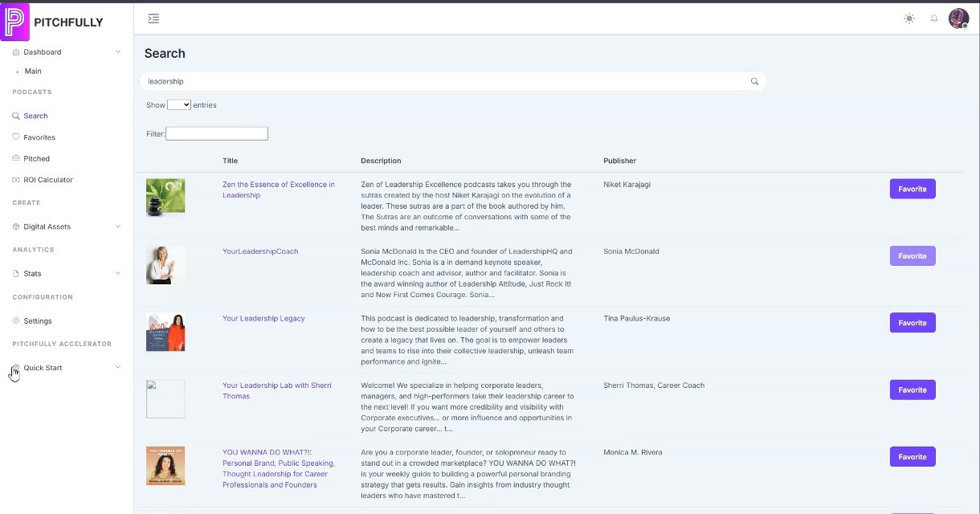The height and width of the screenshot is (514, 980).
Task: Click the Dashboard home icon
Action: (x=16, y=52)
